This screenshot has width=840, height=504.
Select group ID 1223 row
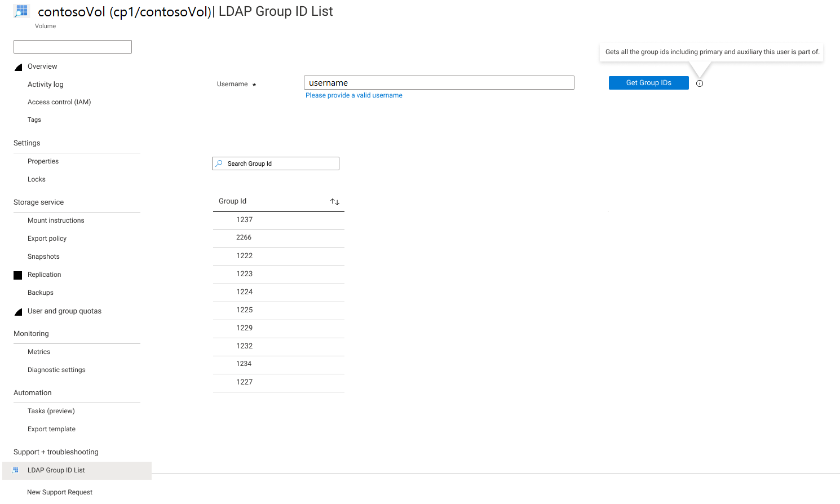(x=278, y=275)
